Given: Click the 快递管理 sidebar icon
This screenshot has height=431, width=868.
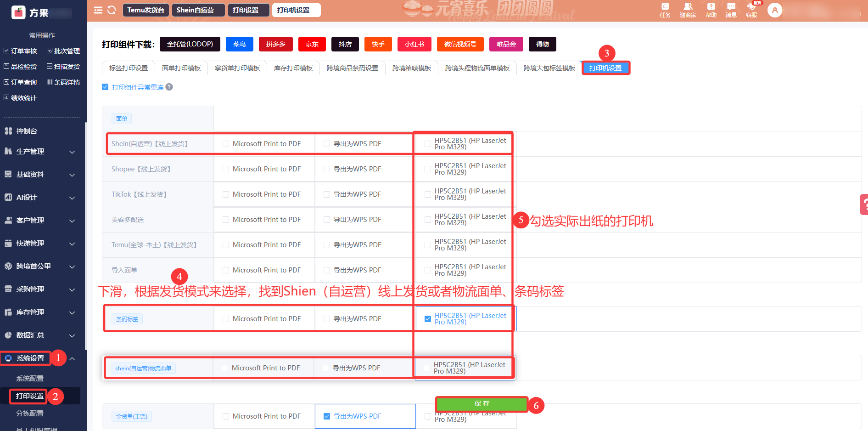Looking at the screenshot, I should tap(8, 243).
